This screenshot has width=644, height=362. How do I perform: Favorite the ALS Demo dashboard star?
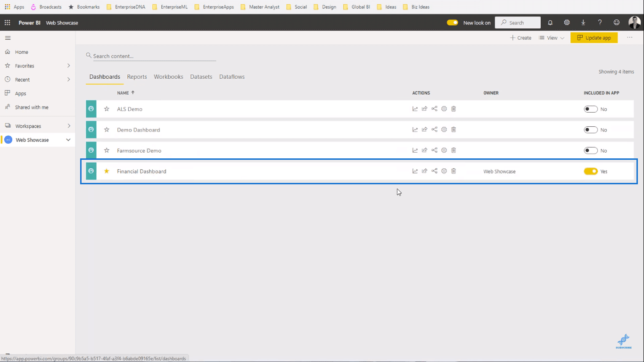click(107, 109)
